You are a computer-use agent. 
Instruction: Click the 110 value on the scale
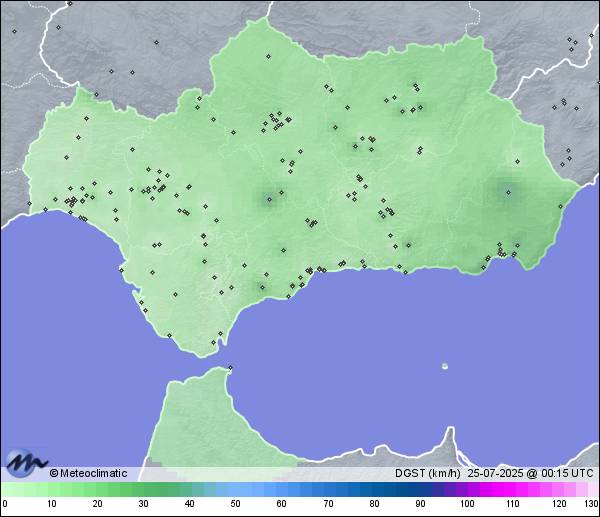(513, 504)
